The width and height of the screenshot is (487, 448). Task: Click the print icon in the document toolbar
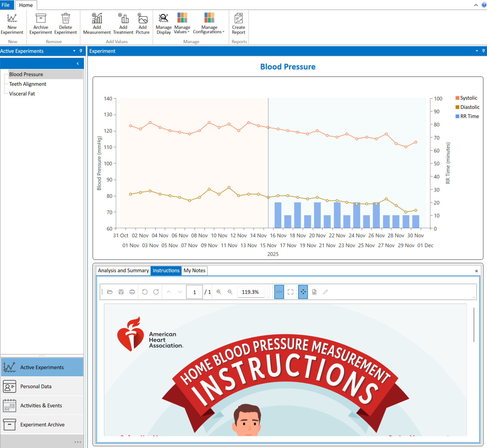pyautogui.click(x=132, y=292)
